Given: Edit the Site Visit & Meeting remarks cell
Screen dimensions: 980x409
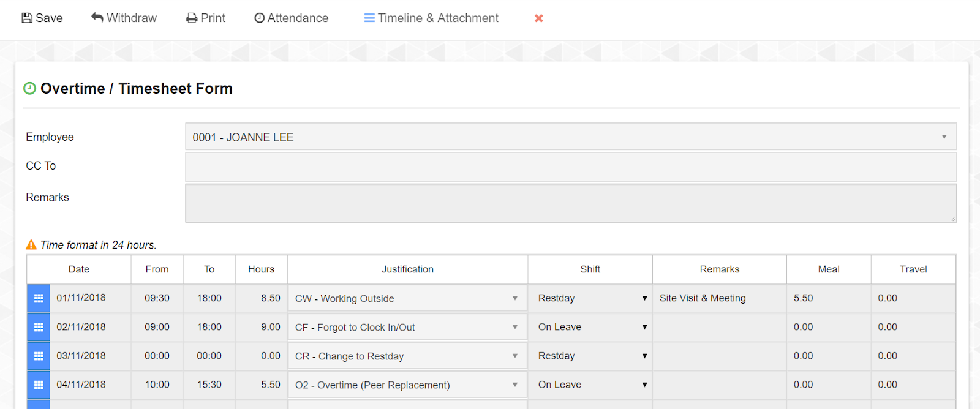Looking at the screenshot, I should [719, 298].
